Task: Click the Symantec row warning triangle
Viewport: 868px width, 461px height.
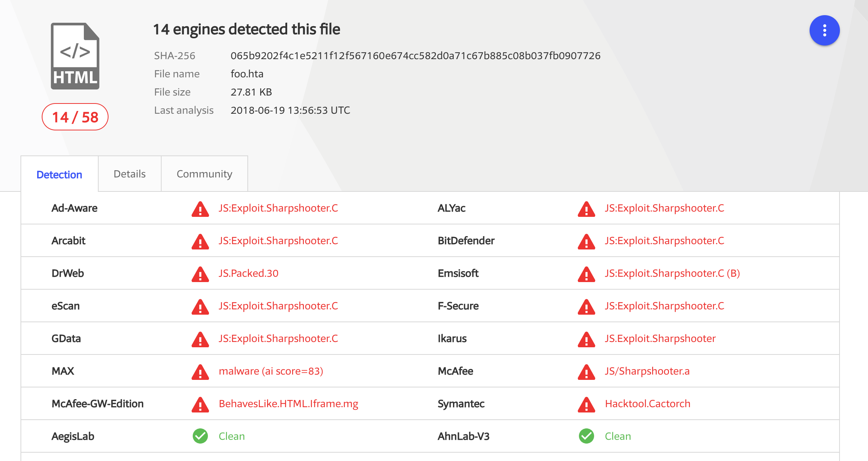Action: pos(587,405)
